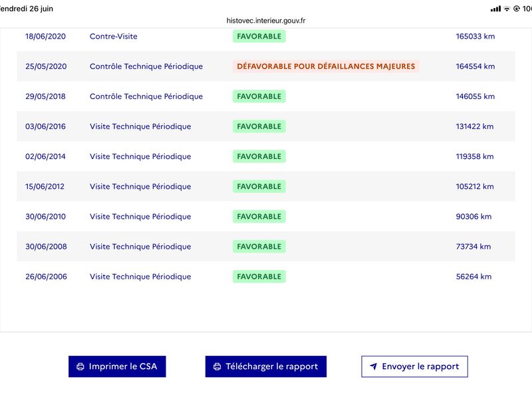Click the Télécharger le rapport button
This screenshot has width=532, height=399.
tap(265, 366)
